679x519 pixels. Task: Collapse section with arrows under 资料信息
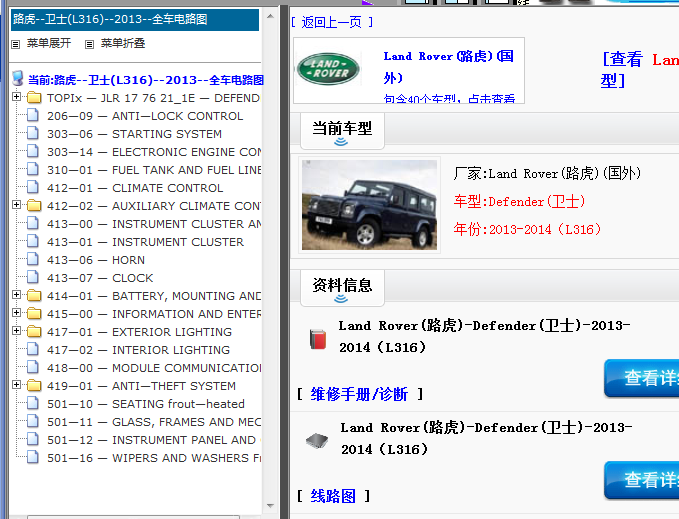tap(341, 299)
